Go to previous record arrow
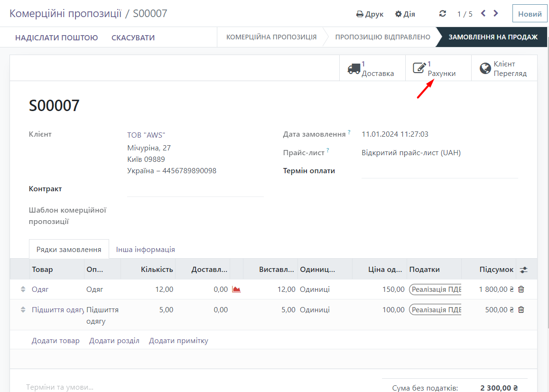 coord(483,14)
